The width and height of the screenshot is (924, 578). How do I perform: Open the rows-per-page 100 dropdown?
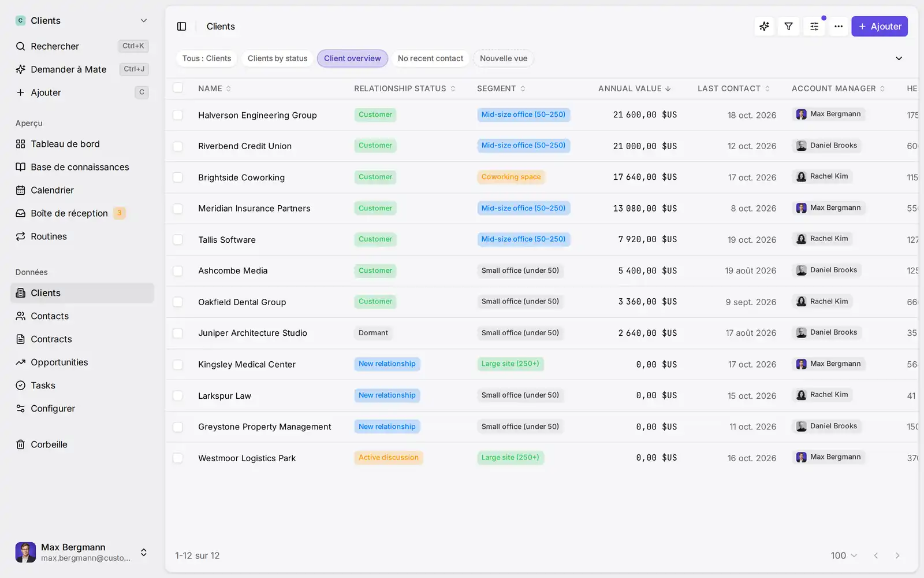coord(844,555)
